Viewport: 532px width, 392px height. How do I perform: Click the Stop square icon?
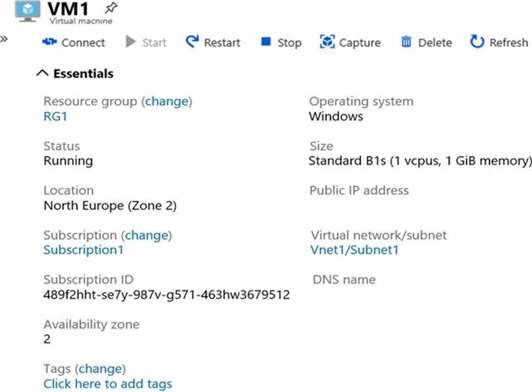(x=266, y=42)
